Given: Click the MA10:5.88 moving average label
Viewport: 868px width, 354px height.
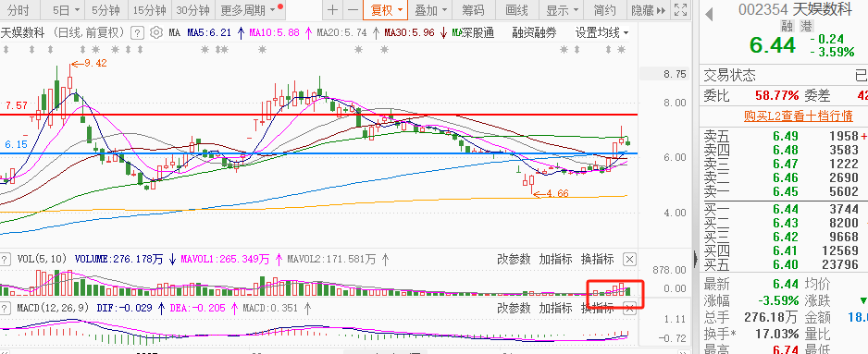Looking at the screenshot, I should (275, 33).
